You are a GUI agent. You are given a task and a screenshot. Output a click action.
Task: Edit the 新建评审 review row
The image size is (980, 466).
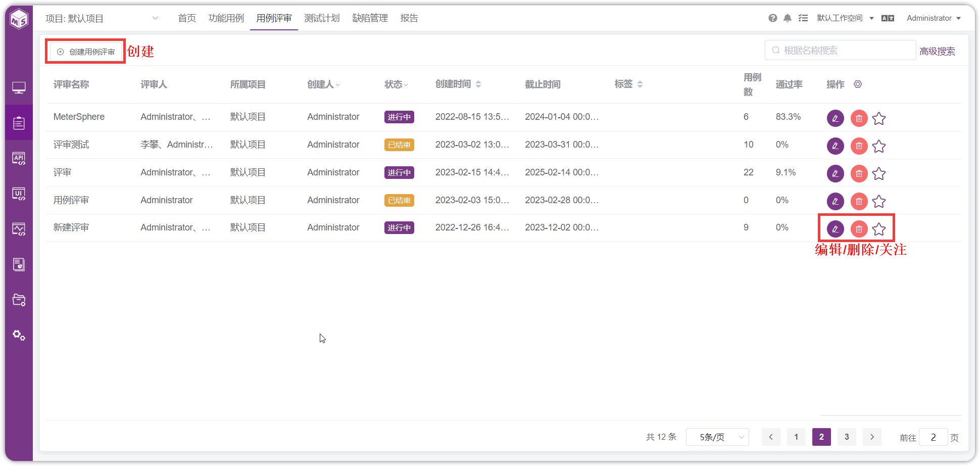click(836, 229)
